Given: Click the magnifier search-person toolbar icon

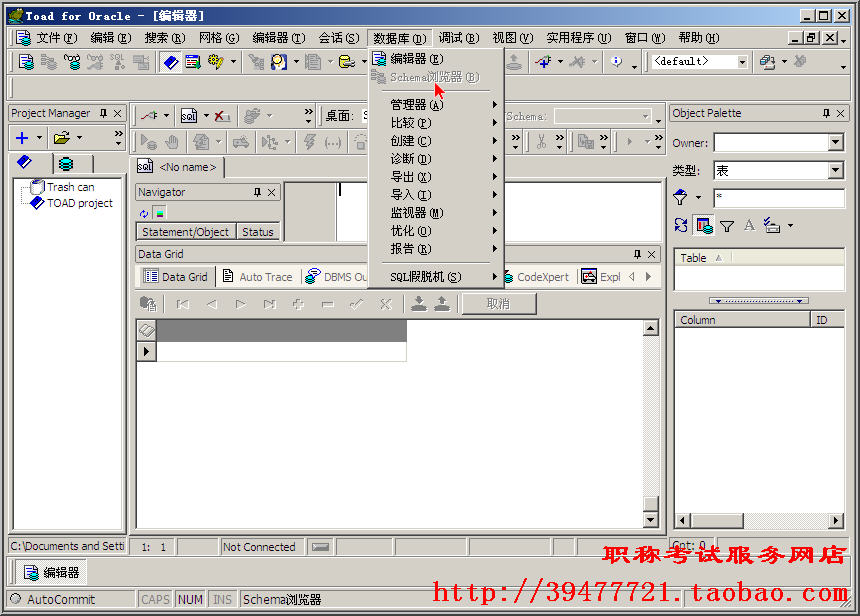Looking at the screenshot, I should point(279,62).
